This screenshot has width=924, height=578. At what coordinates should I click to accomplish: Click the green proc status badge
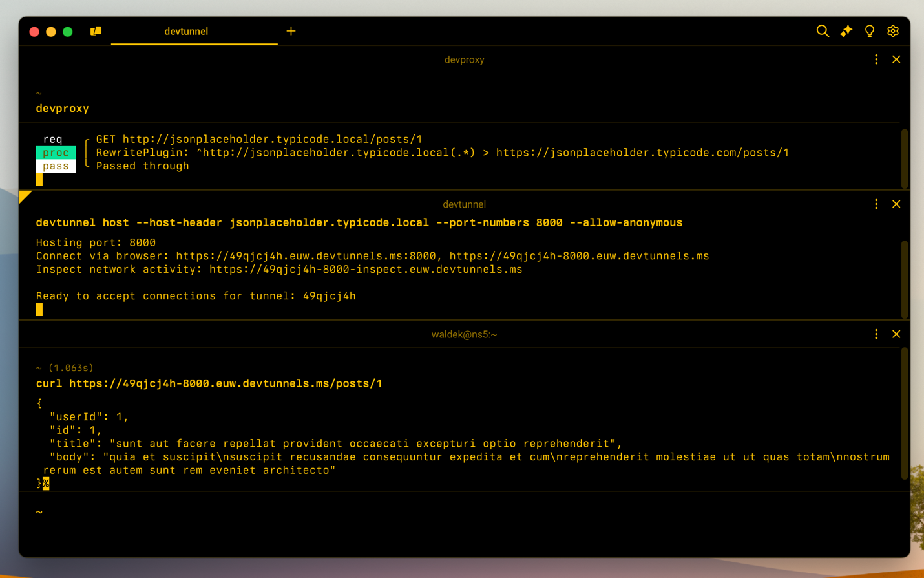point(56,153)
